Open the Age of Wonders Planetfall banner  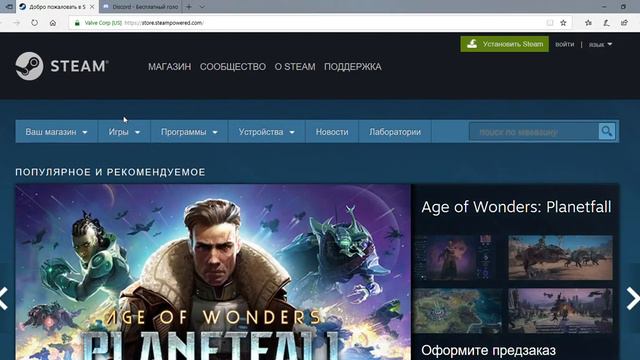(x=213, y=272)
